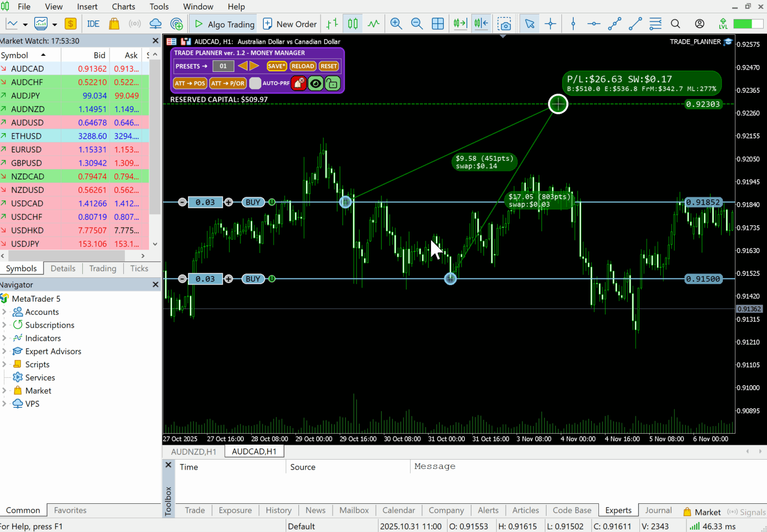
Task: Toggle the AUTO-PRF checkbox
Action: 256,83
